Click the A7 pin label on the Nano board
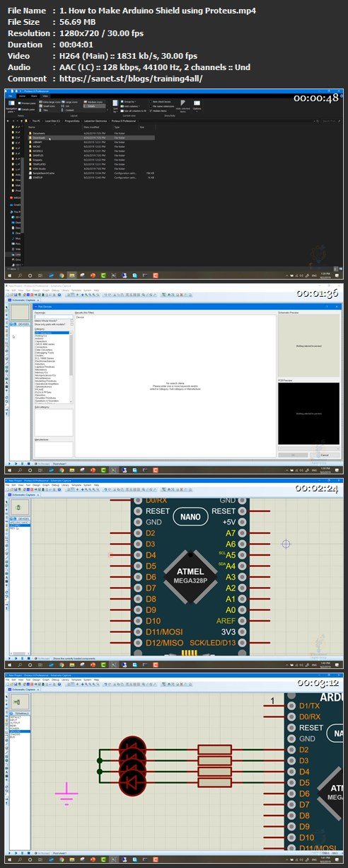The image size is (348, 868). 230,532
